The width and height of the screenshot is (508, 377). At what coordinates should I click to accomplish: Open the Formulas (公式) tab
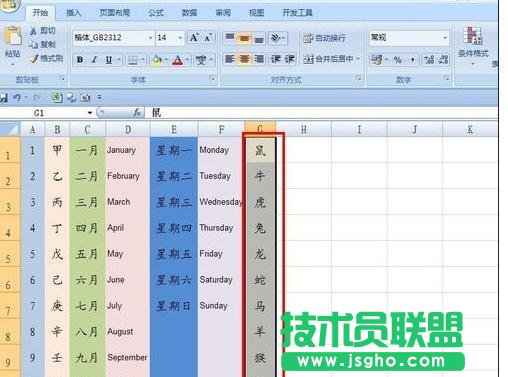[x=156, y=13]
